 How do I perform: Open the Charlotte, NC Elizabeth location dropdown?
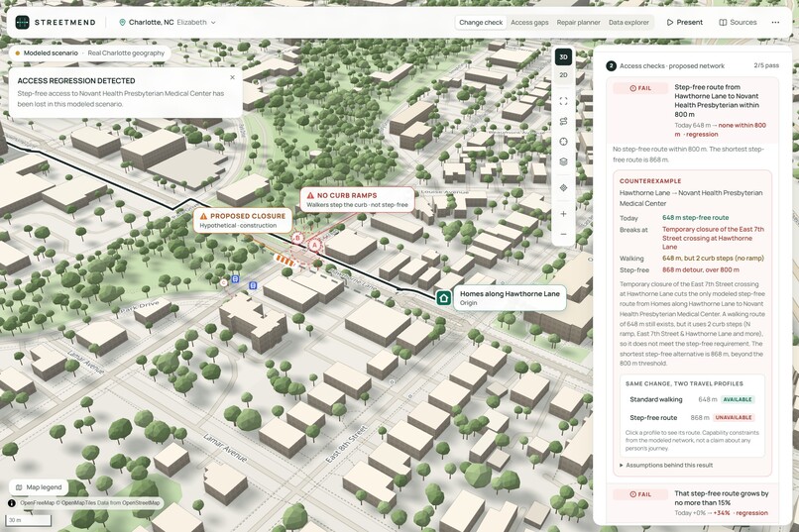coord(168,23)
